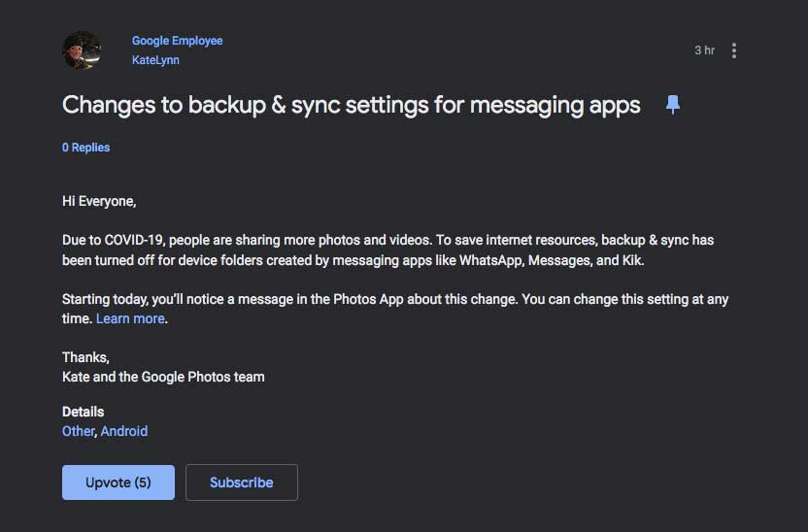Click the Hi Everyone greeting text
The image size is (808, 532).
click(x=99, y=202)
